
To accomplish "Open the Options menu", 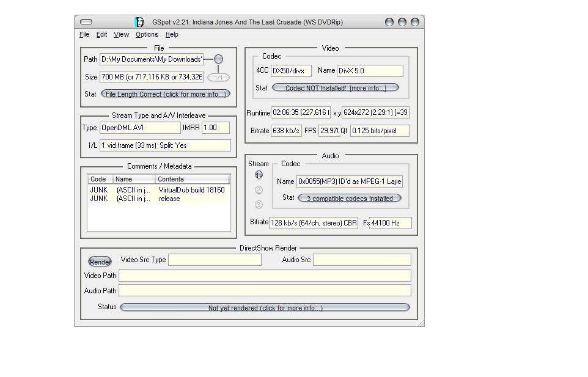I will point(147,34).
